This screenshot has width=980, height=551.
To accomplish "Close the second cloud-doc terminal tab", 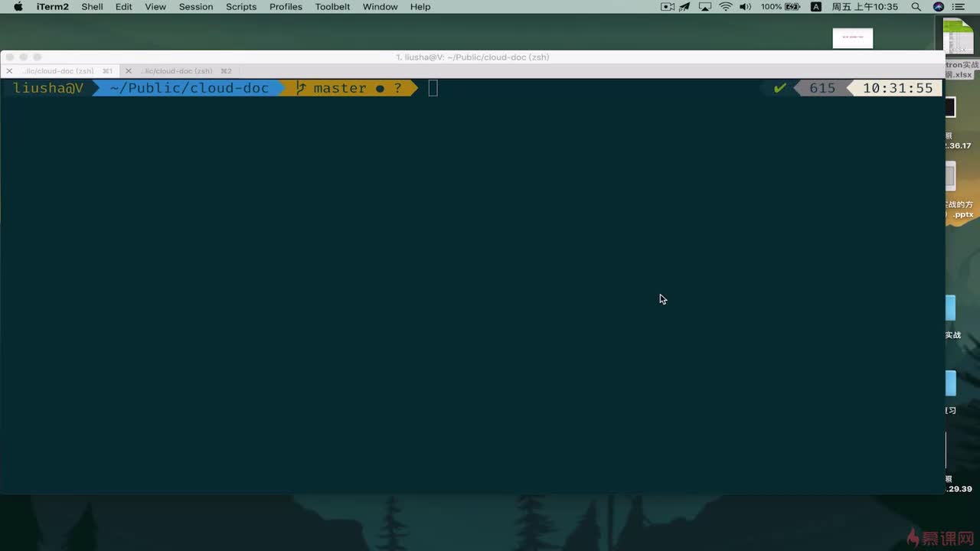I will point(129,71).
